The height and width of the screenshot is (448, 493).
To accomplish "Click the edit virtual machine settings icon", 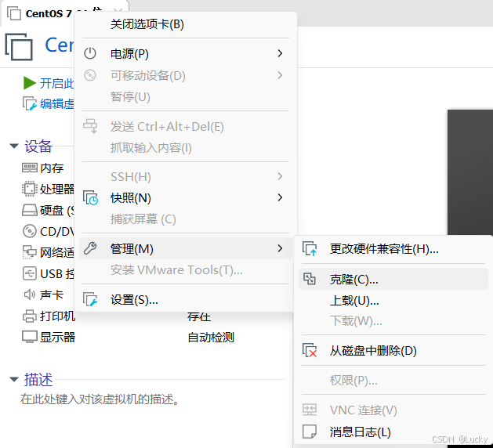I will point(30,103).
